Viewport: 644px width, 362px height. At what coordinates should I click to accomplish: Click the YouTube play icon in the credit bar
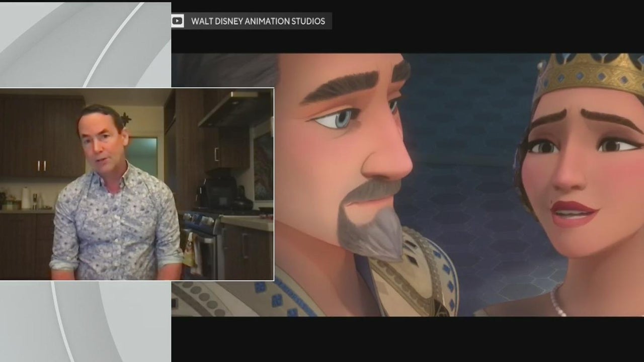(177, 21)
